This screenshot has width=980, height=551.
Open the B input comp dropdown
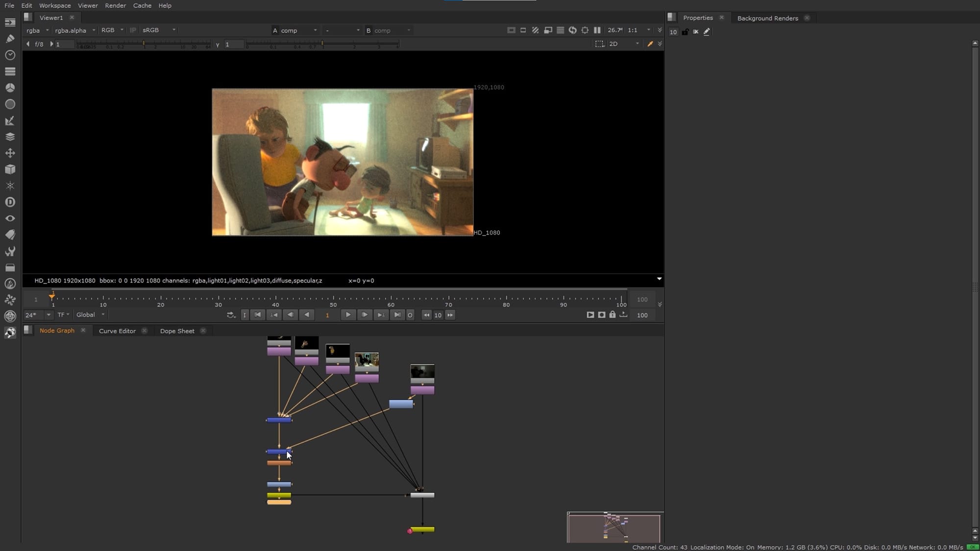(392, 30)
